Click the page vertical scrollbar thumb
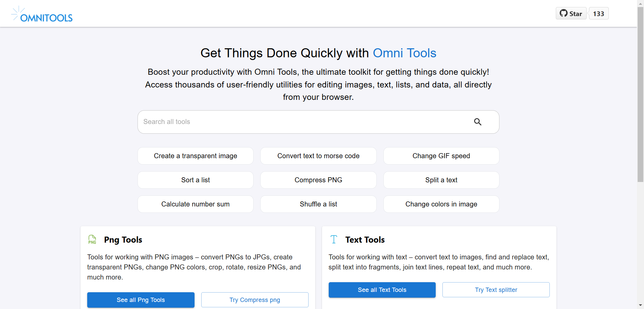This screenshot has width=644, height=309. [x=640, y=94]
